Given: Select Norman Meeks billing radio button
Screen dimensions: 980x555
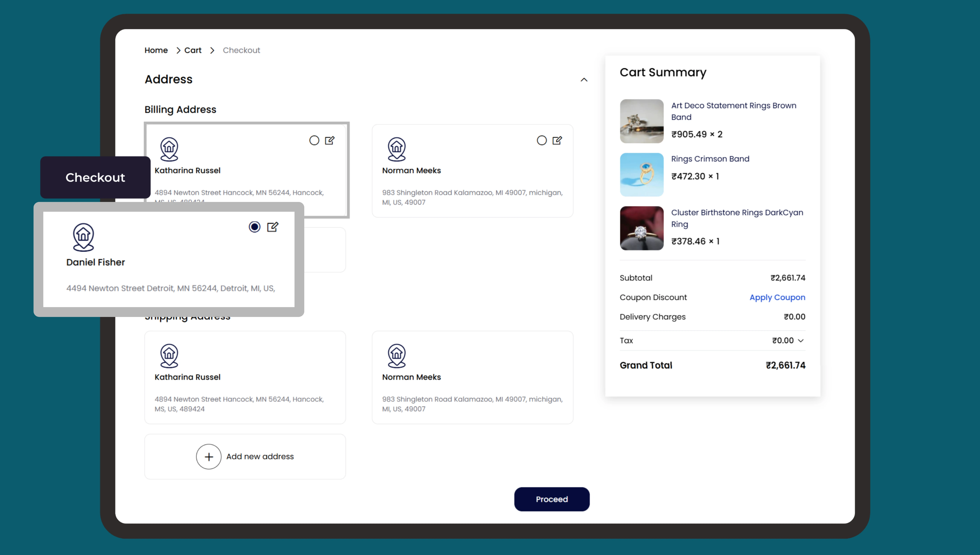Looking at the screenshot, I should 541,140.
